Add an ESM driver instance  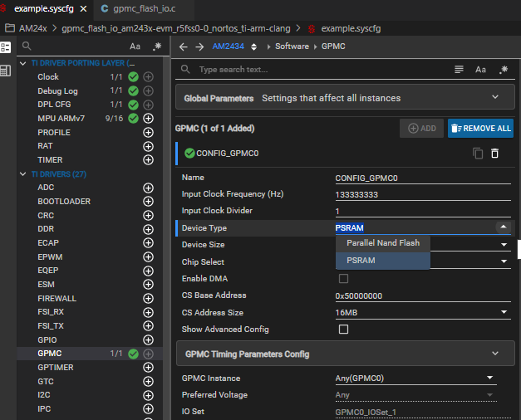click(148, 285)
